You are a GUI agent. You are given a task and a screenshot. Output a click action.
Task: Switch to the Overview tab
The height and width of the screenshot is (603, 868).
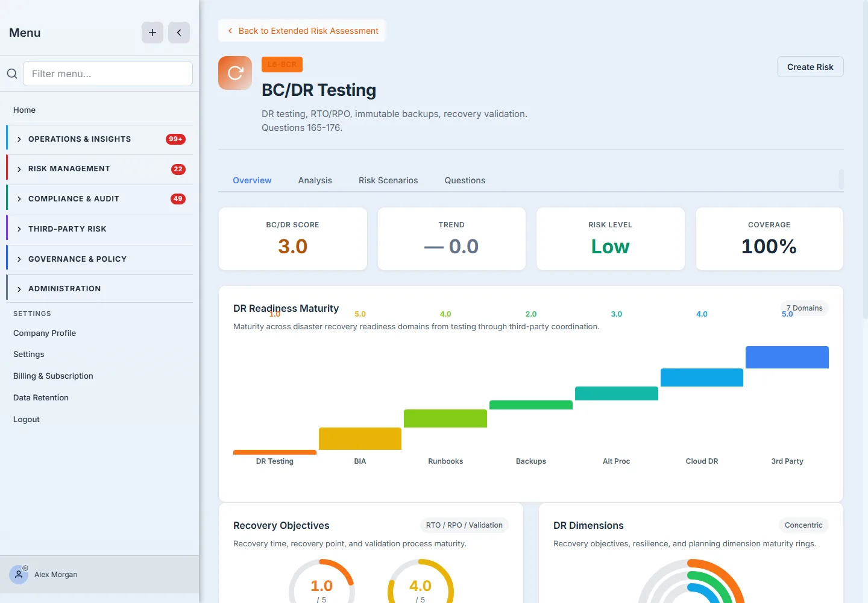click(252, 180)
